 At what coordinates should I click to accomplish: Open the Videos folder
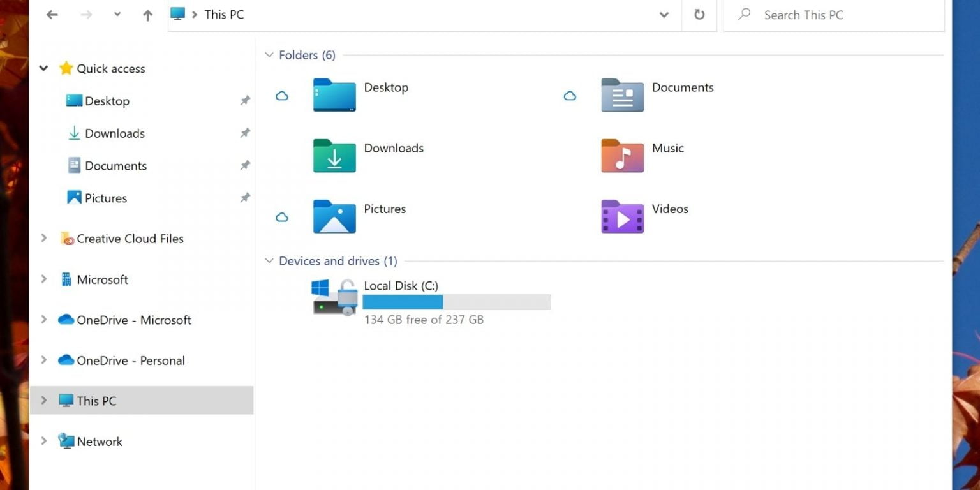coord(621,217)
